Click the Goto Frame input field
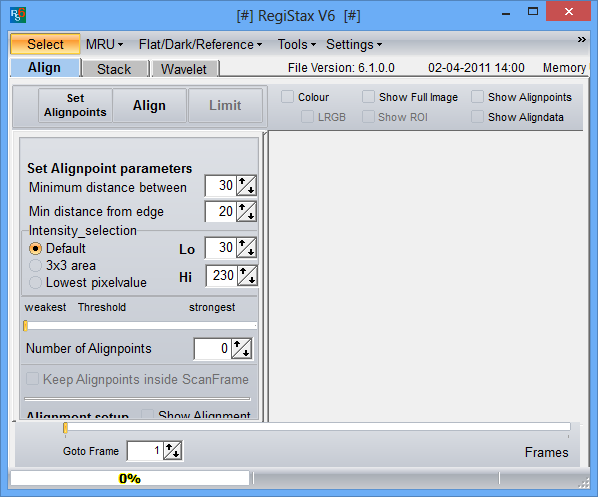This screenshot has height=497, width=598. [145, 451]
